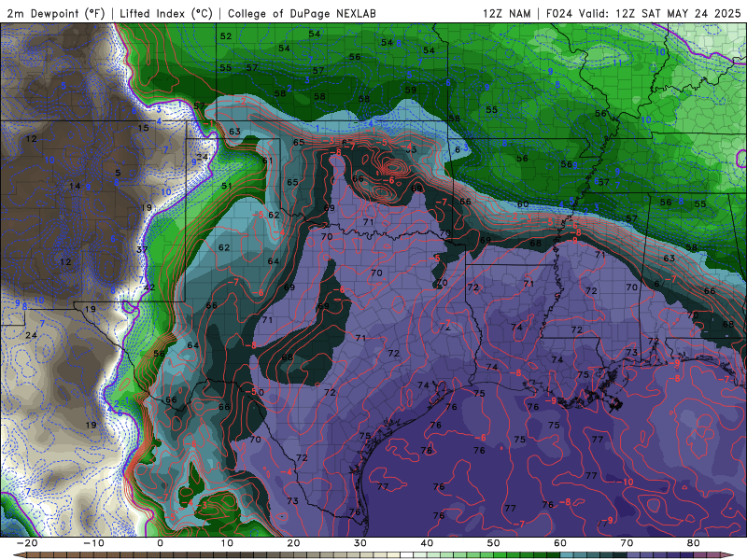The image size is (747, 560).
Task: Click the dewpoint value 52 on the map
Action: pos(226,35)
